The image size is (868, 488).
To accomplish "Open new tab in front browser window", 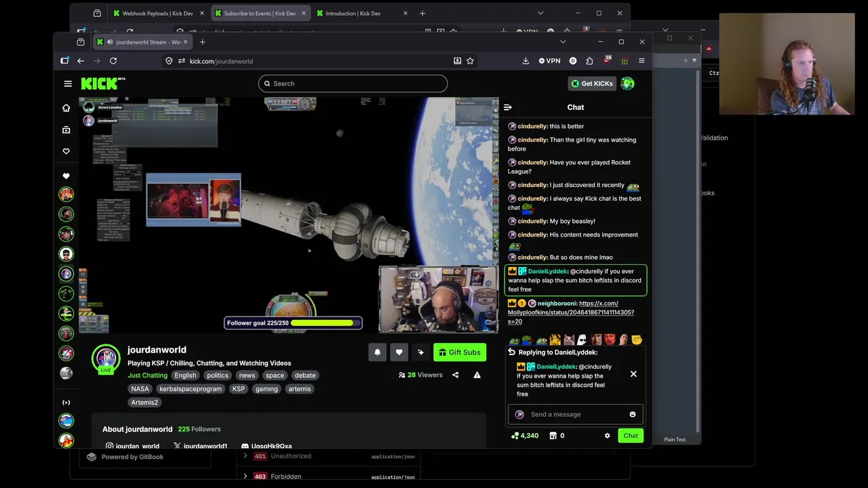I will pyautogui.click(x=202, y=42).
